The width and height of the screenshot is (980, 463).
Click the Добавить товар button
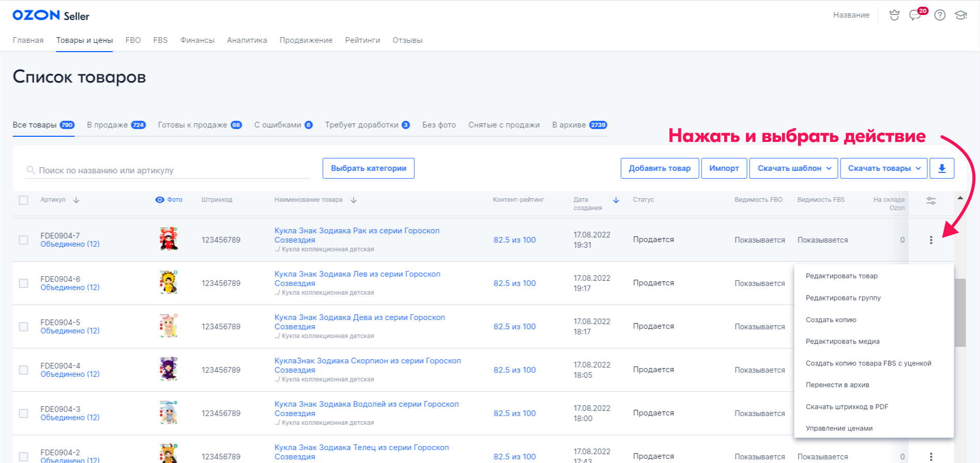[659, 168]
